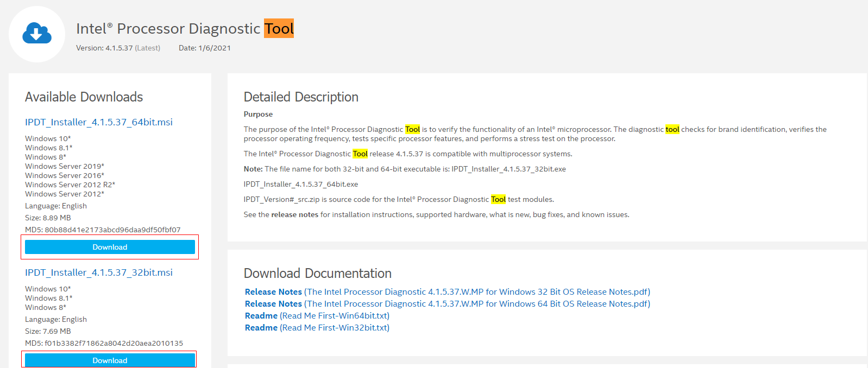
Task: Select Size: 8.89 MB text
Action: 48,218
